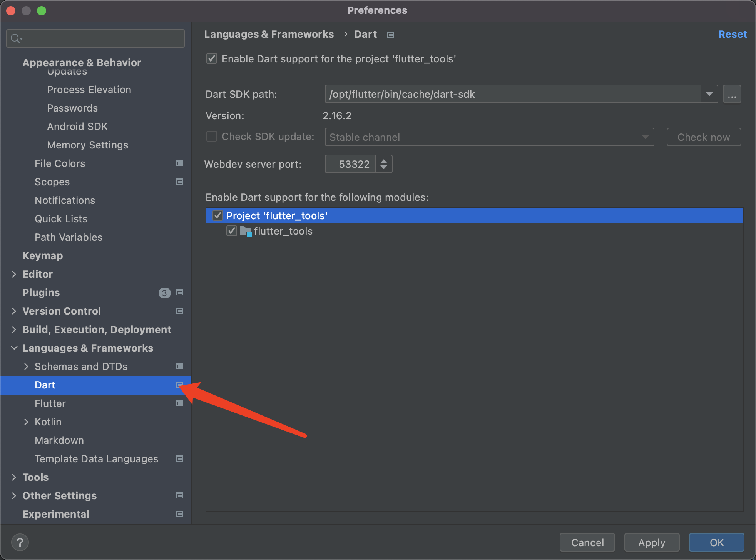Toggle the Project 'flutter_tools' checkbox

(x=217, y=215)
